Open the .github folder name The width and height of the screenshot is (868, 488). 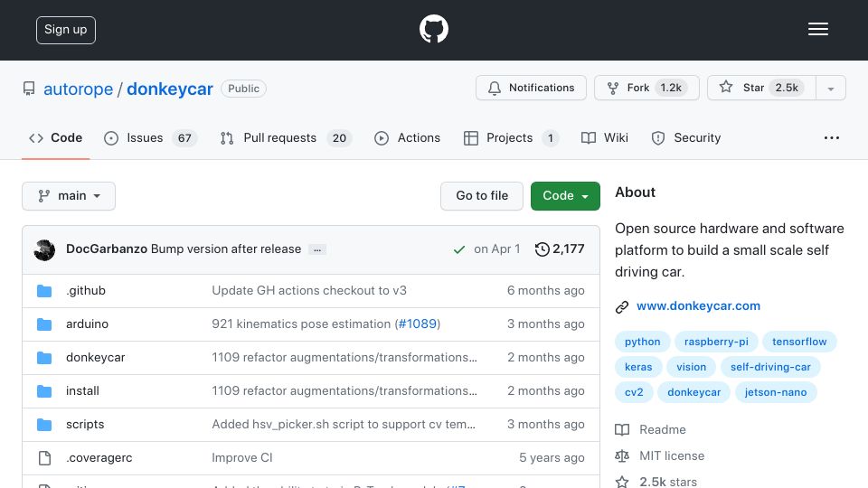tap(86, 291)
